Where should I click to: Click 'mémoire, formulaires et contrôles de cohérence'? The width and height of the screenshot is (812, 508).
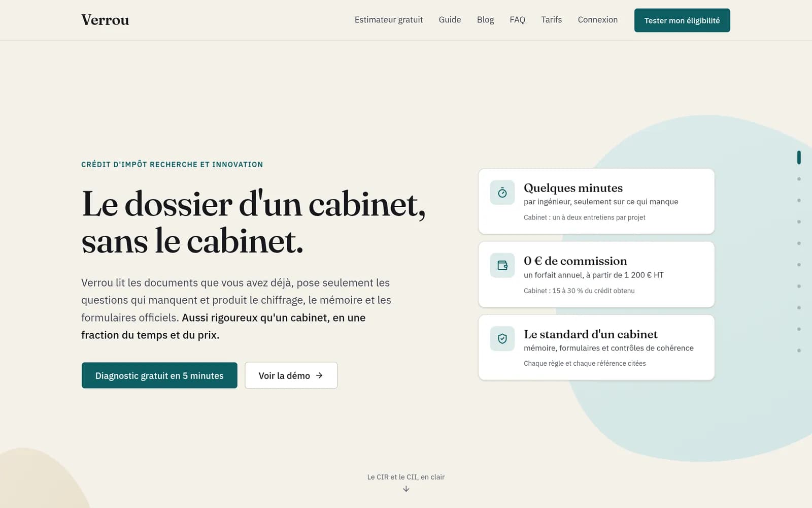click(x=608, y=348)
